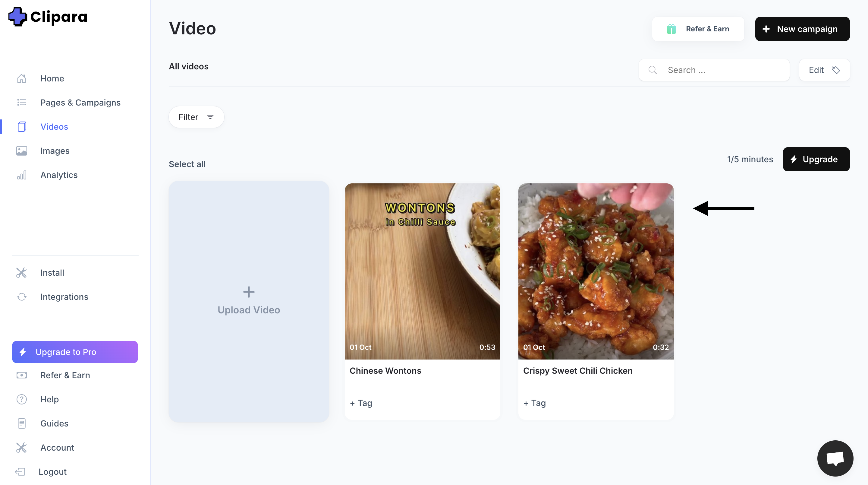This screenshot has height=485, width=868.
Task: Click the 0:53 duration label
Action: point(487,347)
